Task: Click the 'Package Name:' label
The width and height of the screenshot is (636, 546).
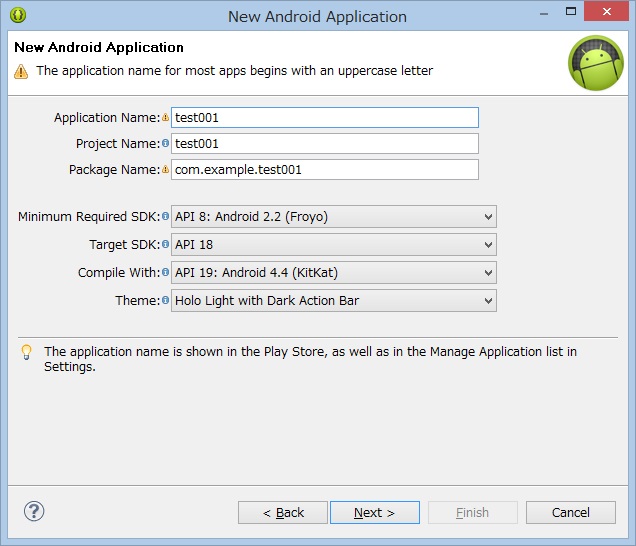Action: (x=115, y=170)
